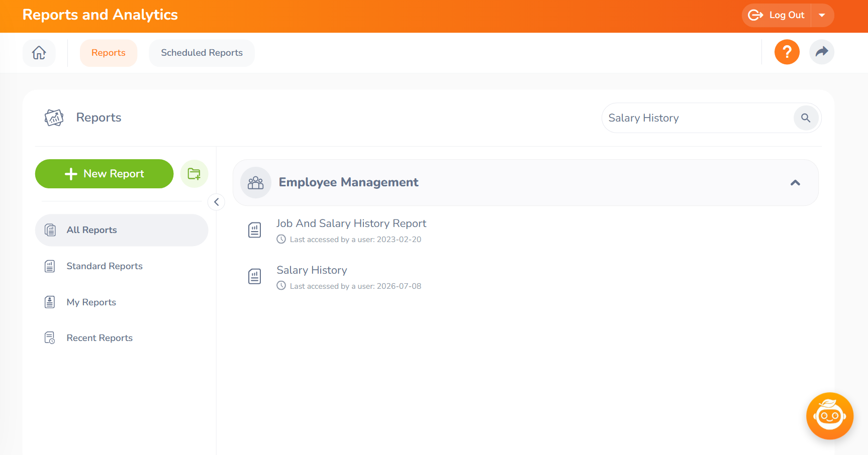Screen dimensions: 868x455
Task: Click the Job And Salary History report icon
Action: tap(255, 230)
